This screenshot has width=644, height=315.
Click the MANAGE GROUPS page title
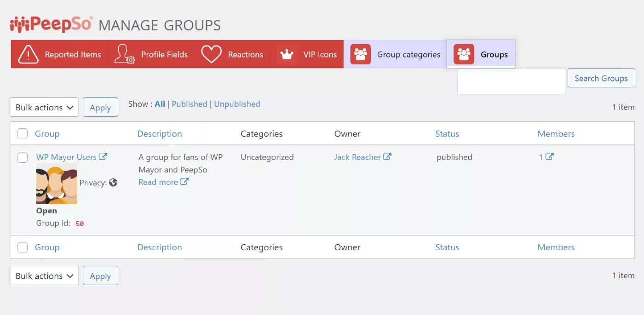[160, 25]
